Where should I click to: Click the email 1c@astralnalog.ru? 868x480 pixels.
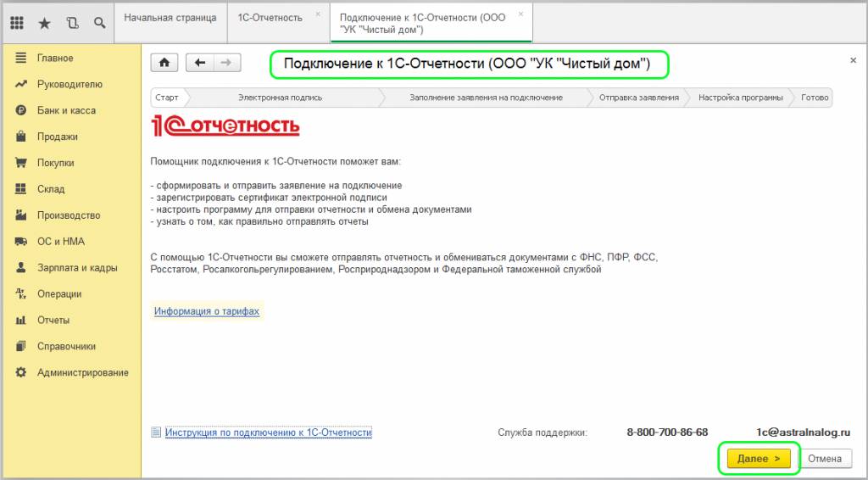coord(804,433)
